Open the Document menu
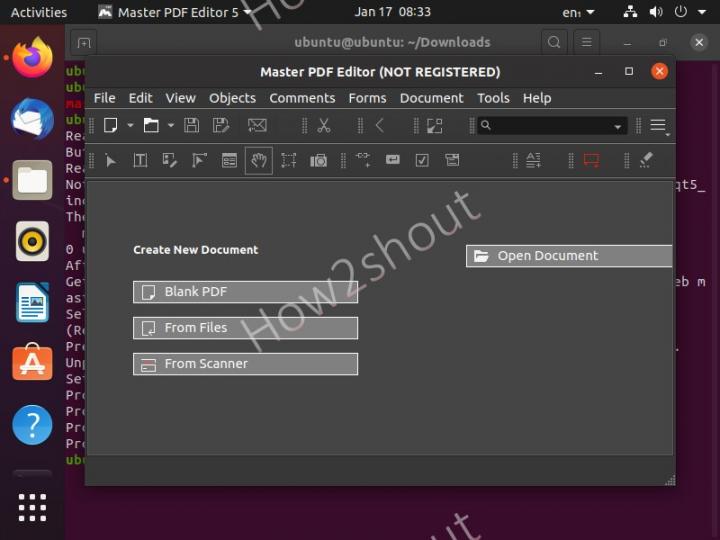Image resolution: width=720 pixels, height=540 pixels. [x=430, y=98]
